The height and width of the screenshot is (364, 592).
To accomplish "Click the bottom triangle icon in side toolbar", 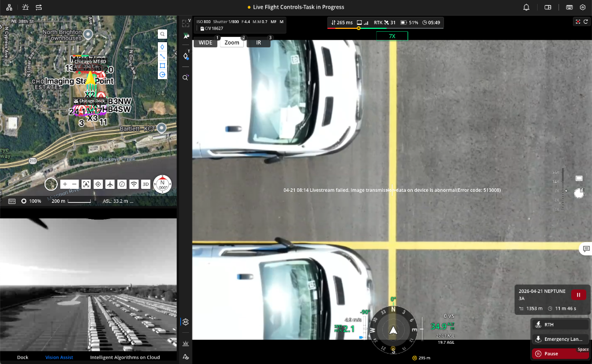I will (x=186, y=356).
